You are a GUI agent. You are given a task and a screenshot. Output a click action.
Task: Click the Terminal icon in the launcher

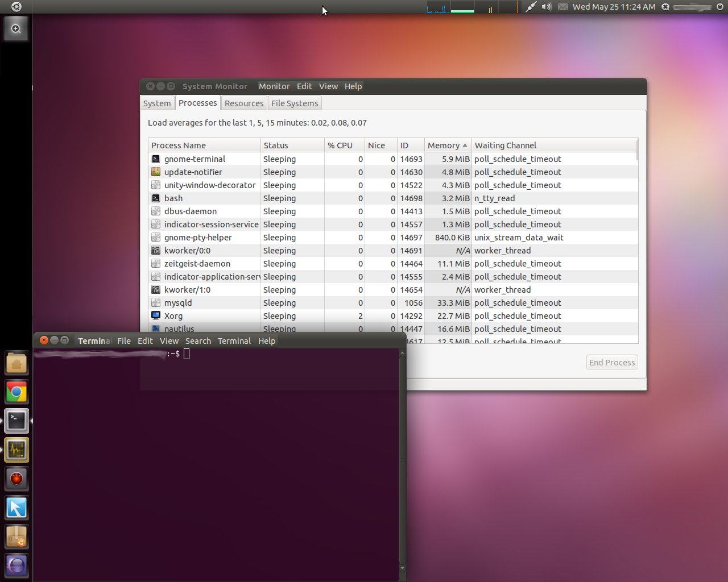[x=16, y=421]
